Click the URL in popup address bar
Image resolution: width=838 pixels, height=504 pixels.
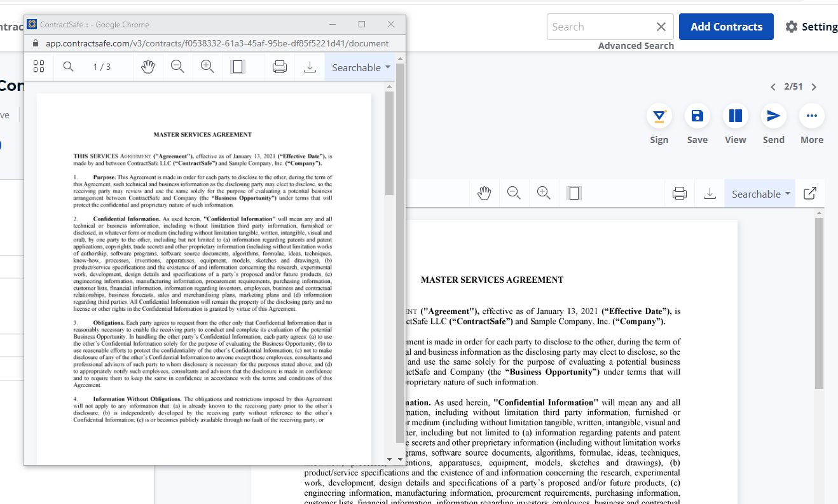[x=217, y=43]
